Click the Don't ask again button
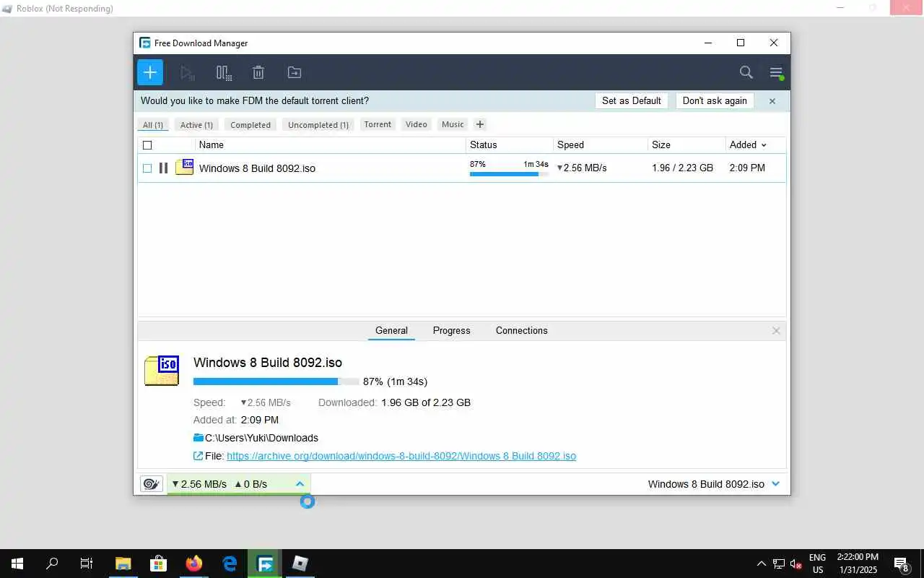Screen dimensions: 924x578 pos(715,101)
